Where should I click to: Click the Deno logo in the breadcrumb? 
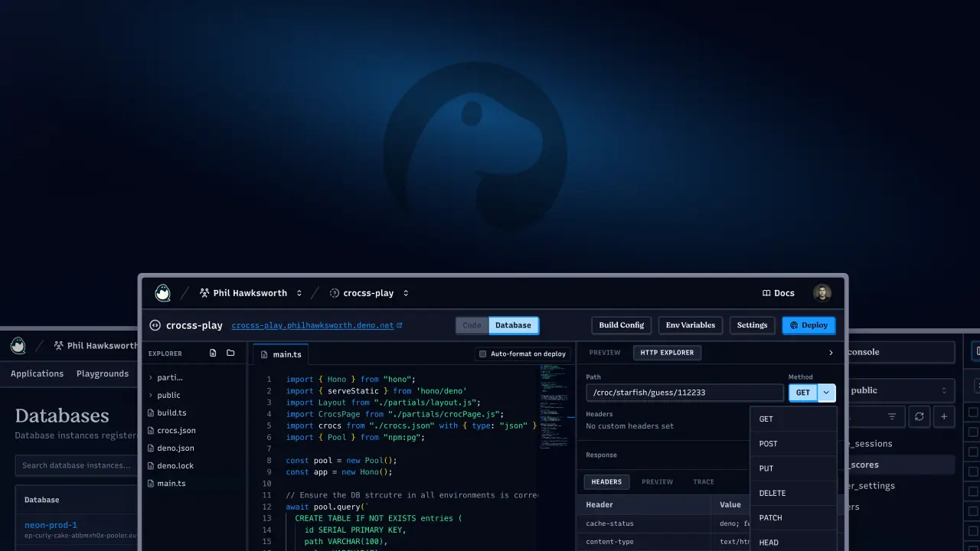pos(162,292)
